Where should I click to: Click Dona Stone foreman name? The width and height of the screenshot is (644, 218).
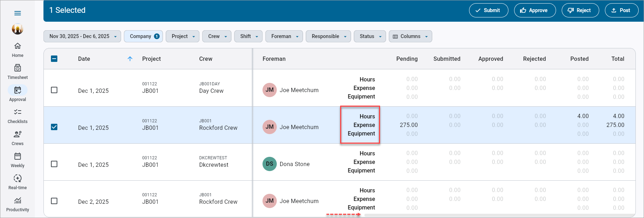click(x=295, y=164)
